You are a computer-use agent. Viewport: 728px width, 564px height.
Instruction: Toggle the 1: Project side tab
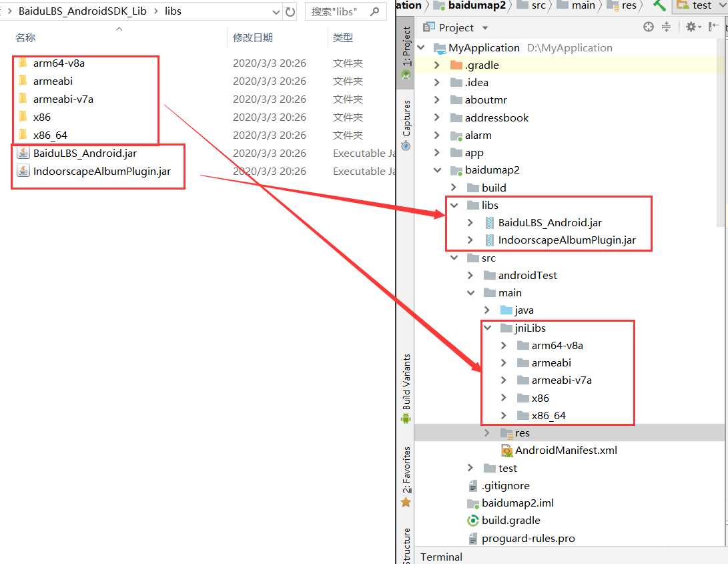pos(406,53)
